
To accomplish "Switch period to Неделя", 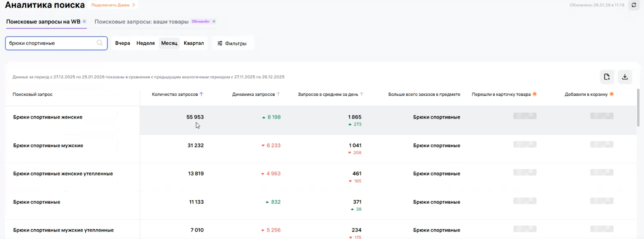I will 145,43.
